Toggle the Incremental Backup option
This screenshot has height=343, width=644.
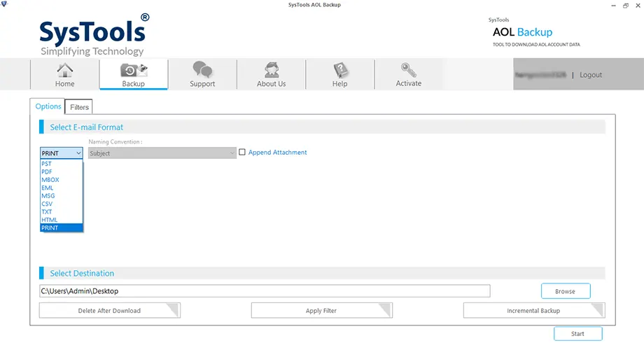point(534,311)
